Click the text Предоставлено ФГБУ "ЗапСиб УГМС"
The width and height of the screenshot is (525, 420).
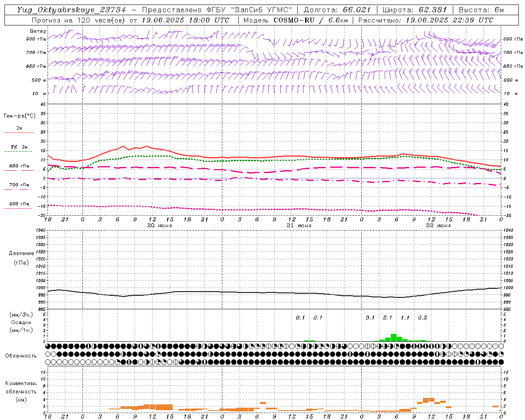pos(218,10)
